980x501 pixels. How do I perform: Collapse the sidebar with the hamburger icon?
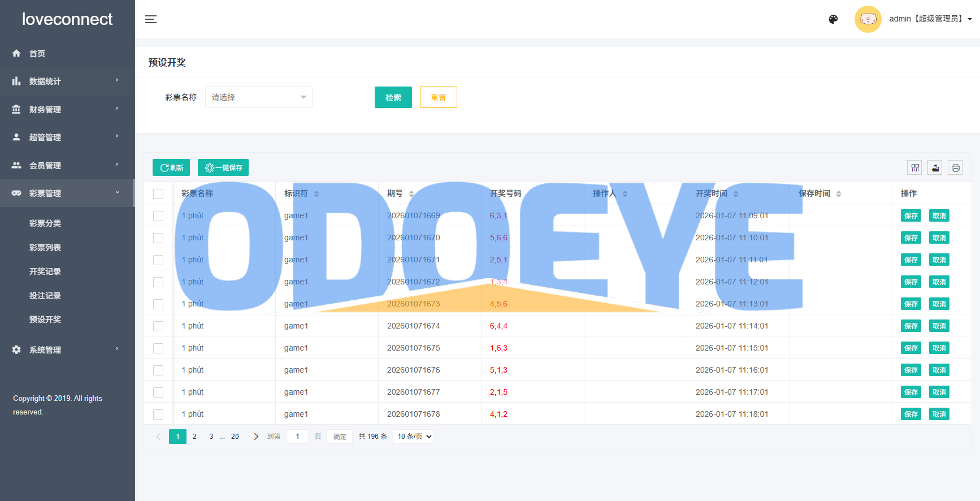[151, 19]
